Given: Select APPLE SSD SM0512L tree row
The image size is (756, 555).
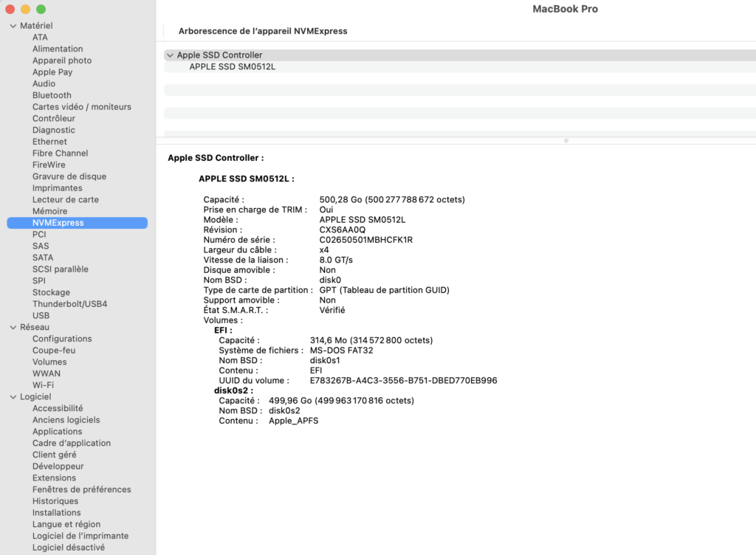Looking at the screenshot, I should coord(460,67).
